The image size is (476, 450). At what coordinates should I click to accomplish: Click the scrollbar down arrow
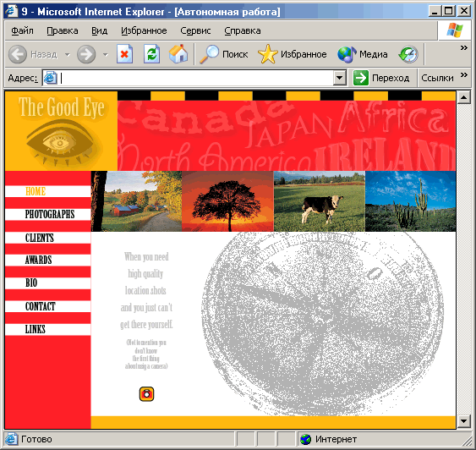pyautogui.click(x=464, y=421)
